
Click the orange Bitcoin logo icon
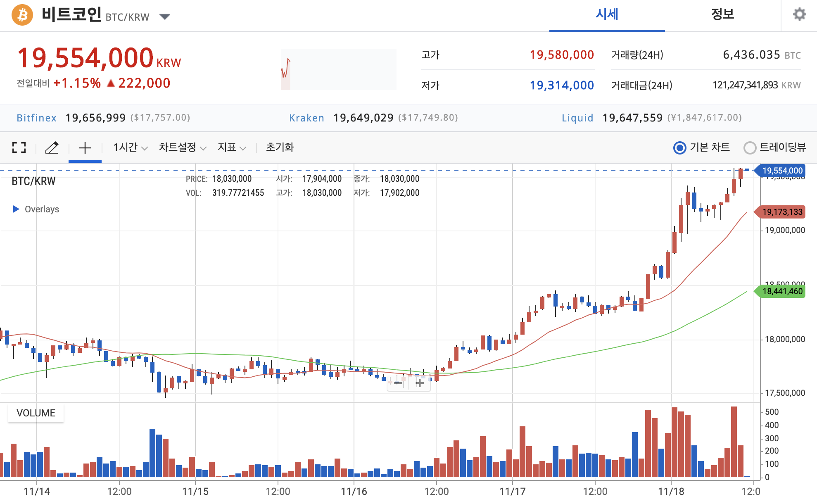pyautogui.click(x=22, y=15)
